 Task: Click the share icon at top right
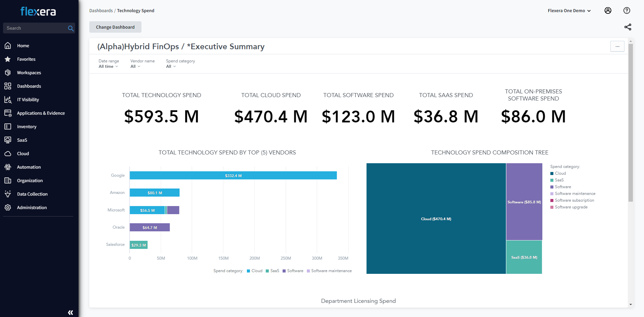coord(627,27)
